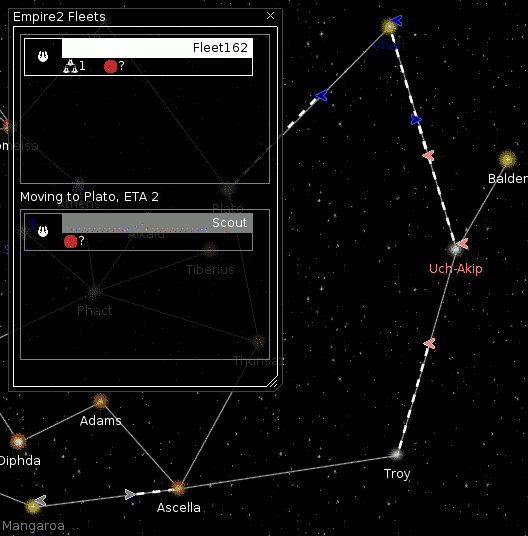
Task: Click the Mangaroa system name label
Action: coord(33,526)
